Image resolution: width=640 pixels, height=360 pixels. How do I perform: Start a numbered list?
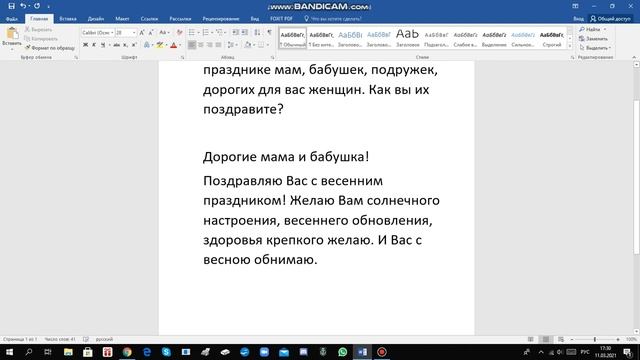205,32
